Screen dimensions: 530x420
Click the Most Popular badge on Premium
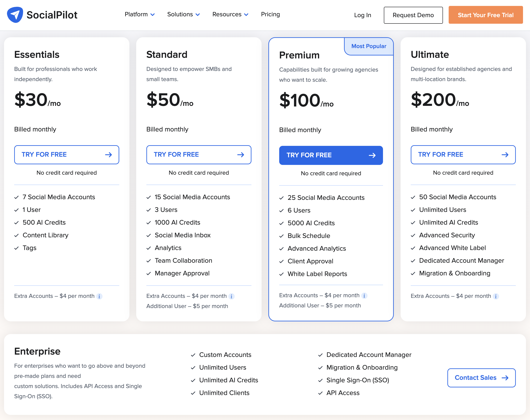click(369, 46)
